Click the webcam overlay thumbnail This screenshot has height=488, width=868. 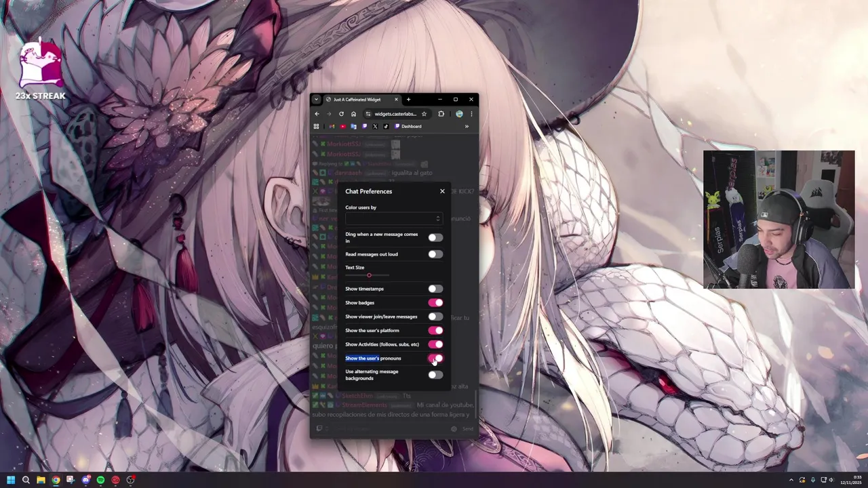(x=778, y=220)
